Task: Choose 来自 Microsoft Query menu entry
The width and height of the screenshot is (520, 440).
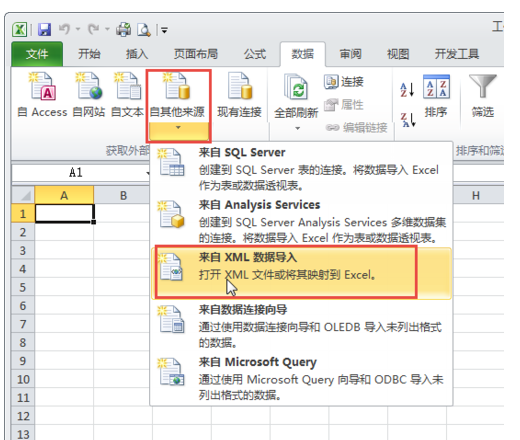Action: point(302,378)
